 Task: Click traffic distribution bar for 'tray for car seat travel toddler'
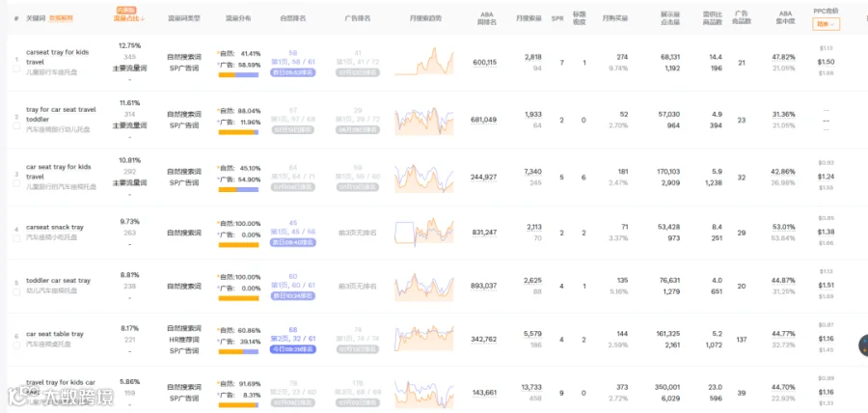(x=238, y=132)
